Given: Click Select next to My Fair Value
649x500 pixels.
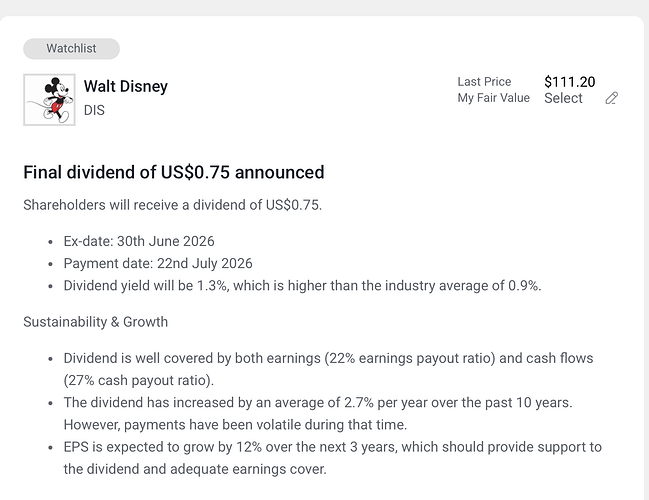Looking at the screenshot, I should coord(563,98).
